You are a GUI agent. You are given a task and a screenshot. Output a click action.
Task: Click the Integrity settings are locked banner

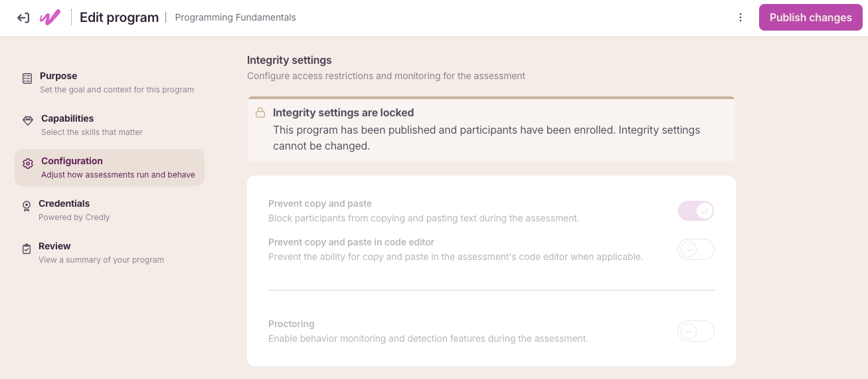[x=491, y=129]
